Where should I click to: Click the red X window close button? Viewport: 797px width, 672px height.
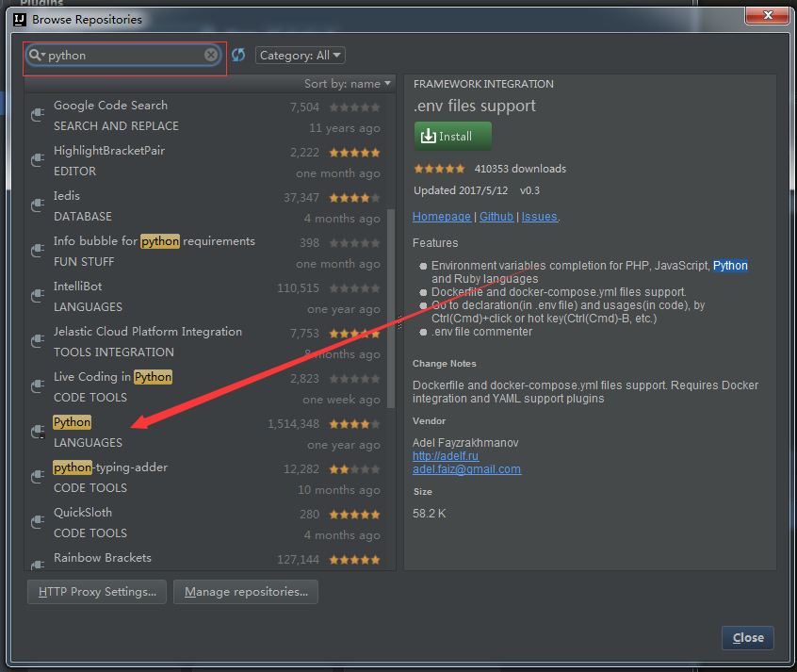(768, 15)
